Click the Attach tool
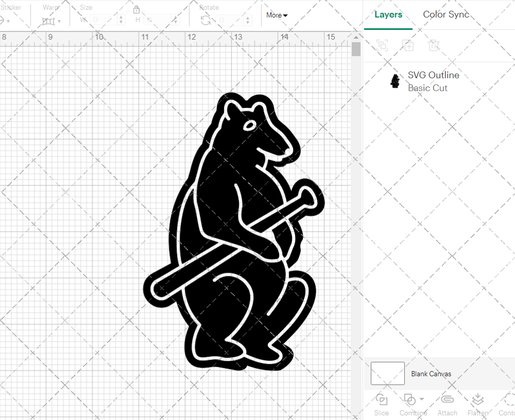515x420 pixels. 448,405
